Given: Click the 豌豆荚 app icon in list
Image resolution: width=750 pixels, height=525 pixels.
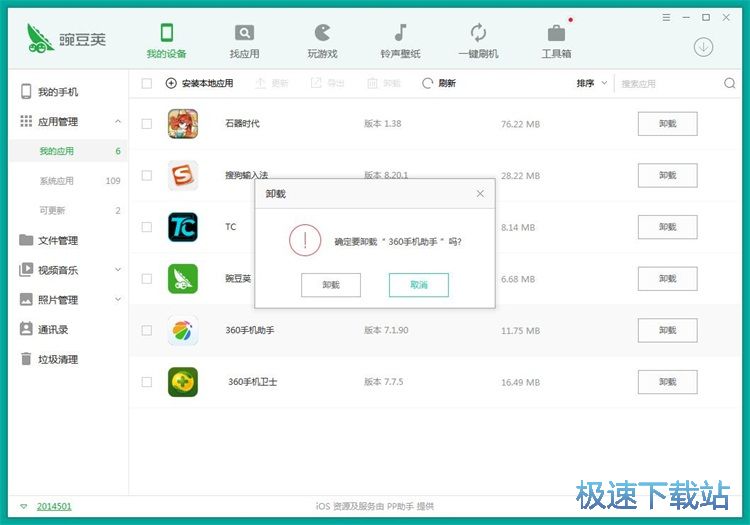Looking at the screenshot, I should [183, 279].
